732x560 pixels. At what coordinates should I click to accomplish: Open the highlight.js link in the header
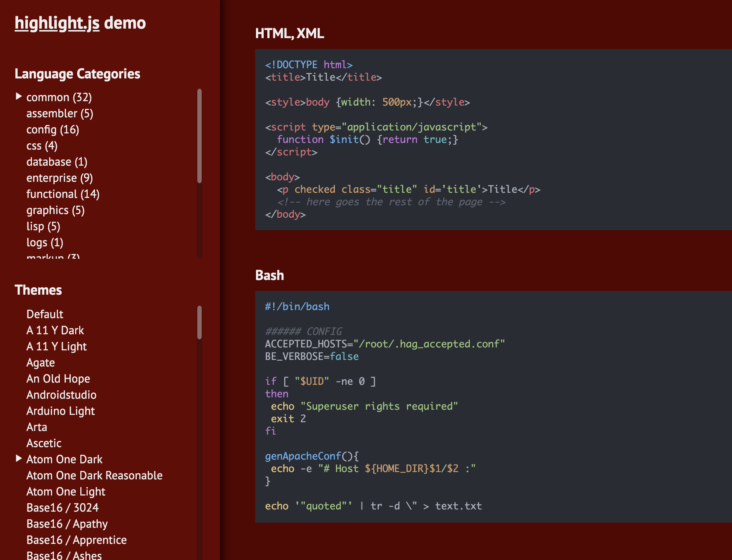[57, 23]
